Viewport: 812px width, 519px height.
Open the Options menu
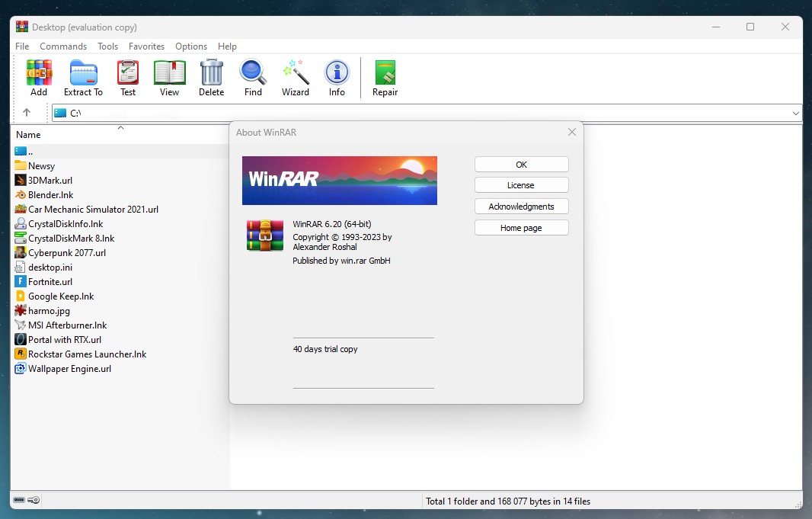point(190,46)
